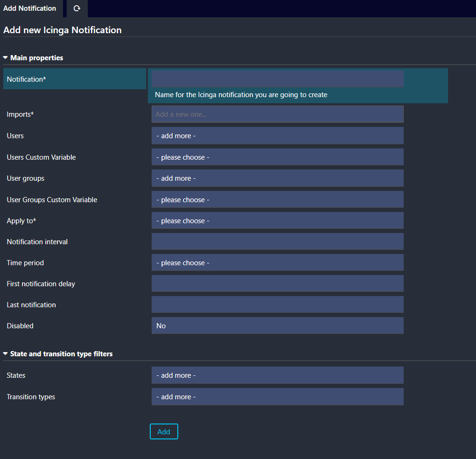The width and height of the screenshot is (476, 459).
Task: Click the Notification interval field
Action: point(277,242)
